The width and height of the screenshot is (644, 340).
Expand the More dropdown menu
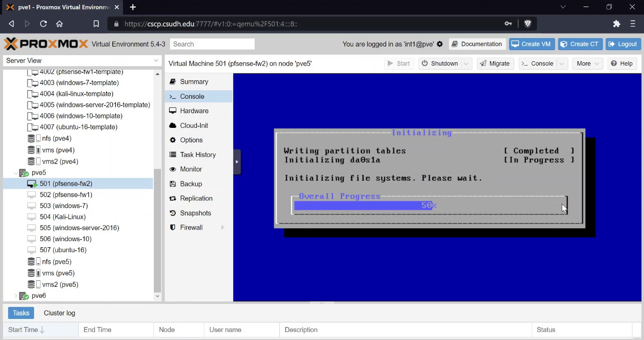coord(588,64)
